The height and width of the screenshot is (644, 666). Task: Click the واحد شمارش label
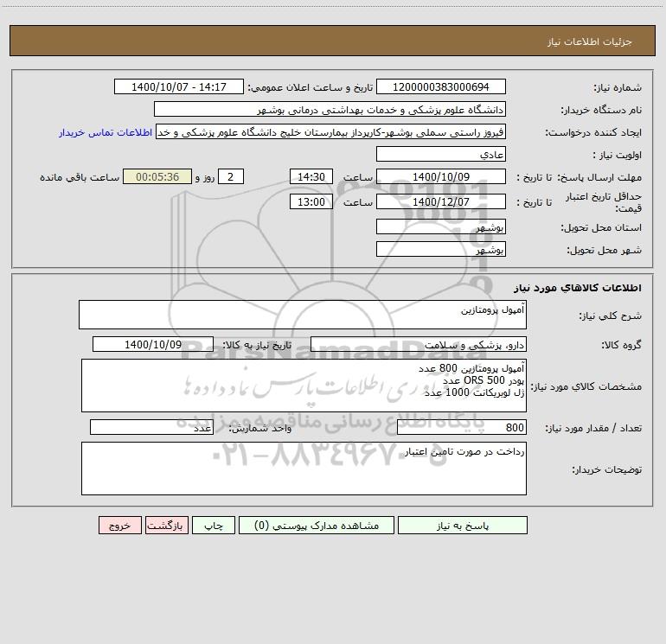[x=260, y=429]
